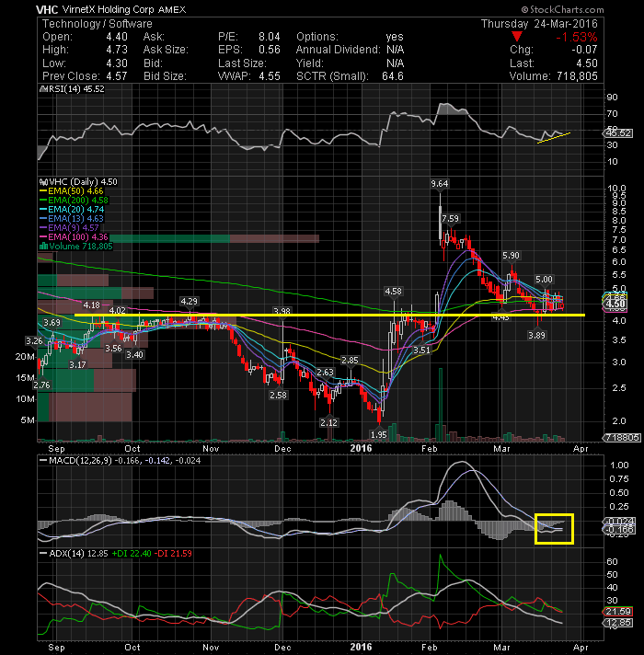
Task: Click the 7.59 price label
Action: click(450, 218)
